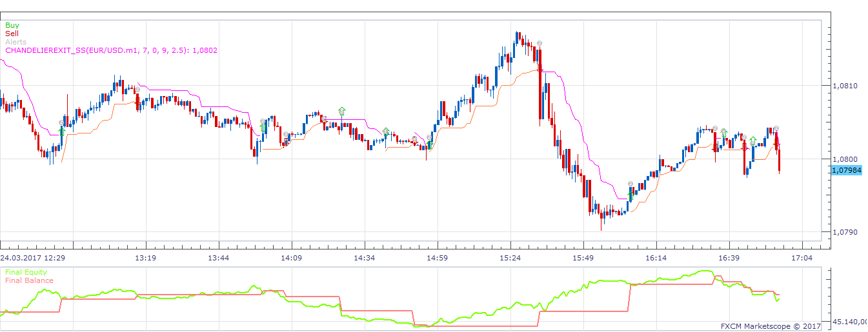Click the 45.140,00 equity axis value
Screen dimensions: 868x332
click(849, 321)
